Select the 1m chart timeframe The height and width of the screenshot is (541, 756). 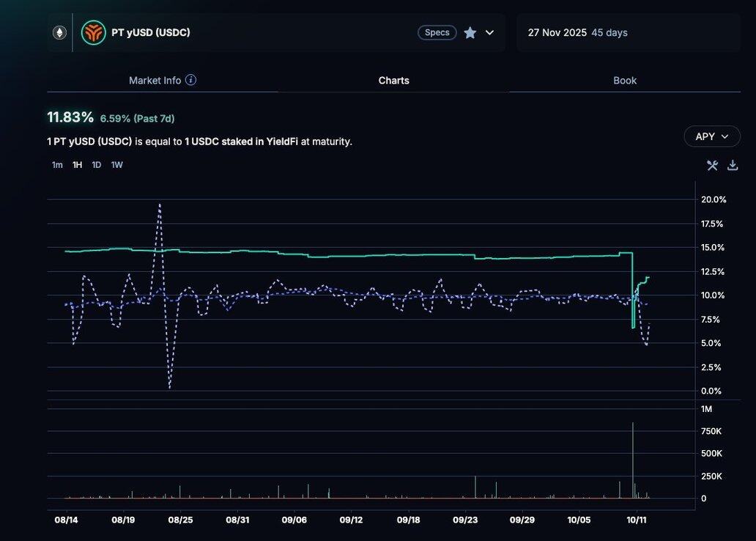57,165
